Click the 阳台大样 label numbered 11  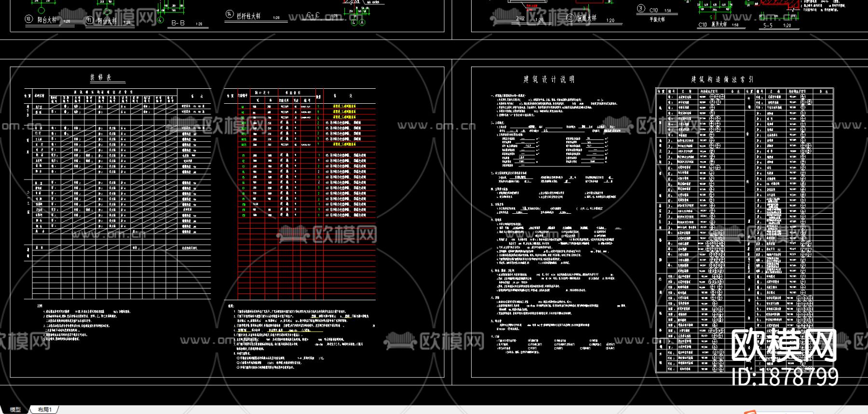click(x=107, y=21)
